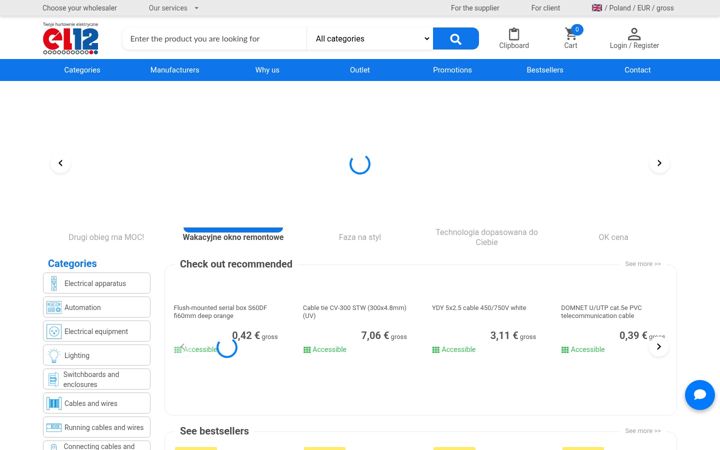This screenshot has width=720, height=450.
Task: Open the Manufacturers menu item
Action: (174, 70)
